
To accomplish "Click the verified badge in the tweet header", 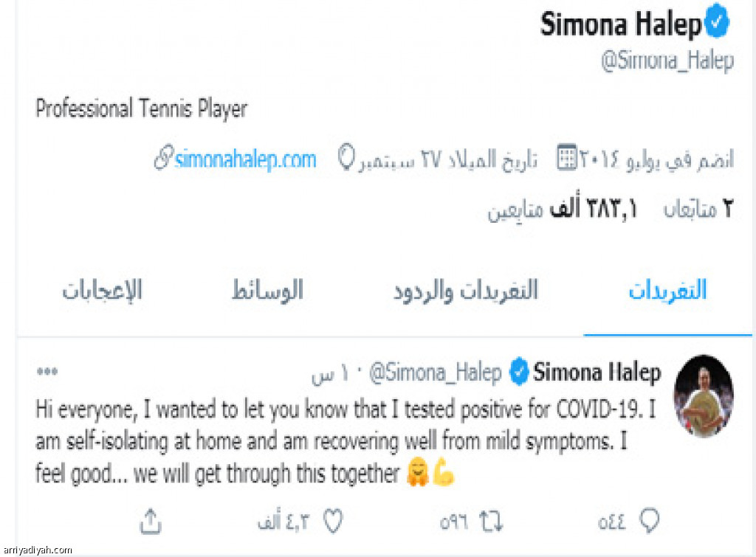I will pyautogui.click(x=520, y=373).
